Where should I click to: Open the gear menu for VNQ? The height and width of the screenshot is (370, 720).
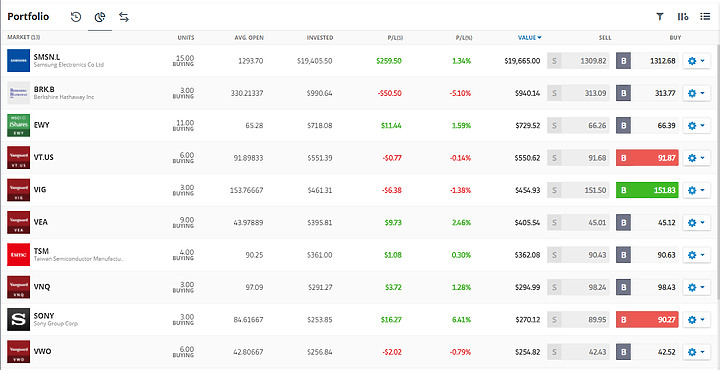pyautogui.click(x=697, y=287)
